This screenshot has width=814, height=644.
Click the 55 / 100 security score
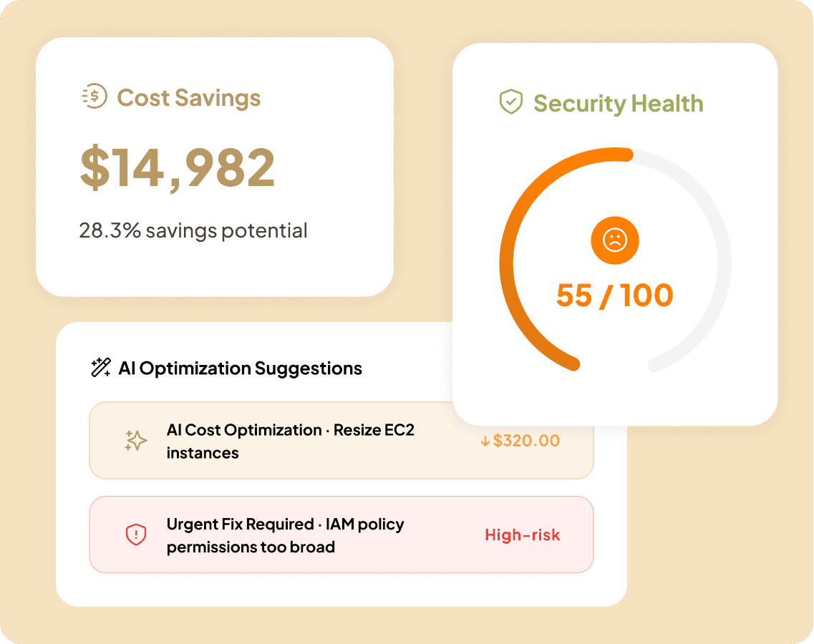614,296
